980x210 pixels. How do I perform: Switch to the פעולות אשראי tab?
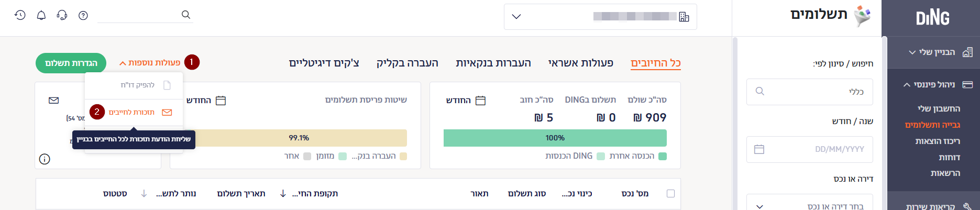click(x=580, y=63)
